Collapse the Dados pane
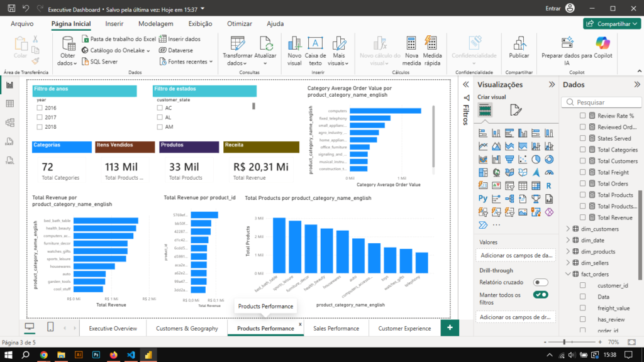The image size is (644, 362). click(x=637, y=85)
